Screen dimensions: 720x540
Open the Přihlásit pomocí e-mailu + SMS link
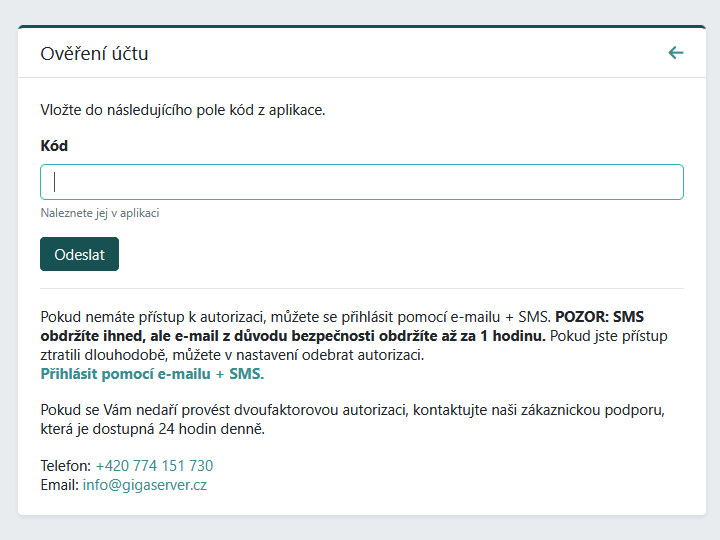[151, 374]
